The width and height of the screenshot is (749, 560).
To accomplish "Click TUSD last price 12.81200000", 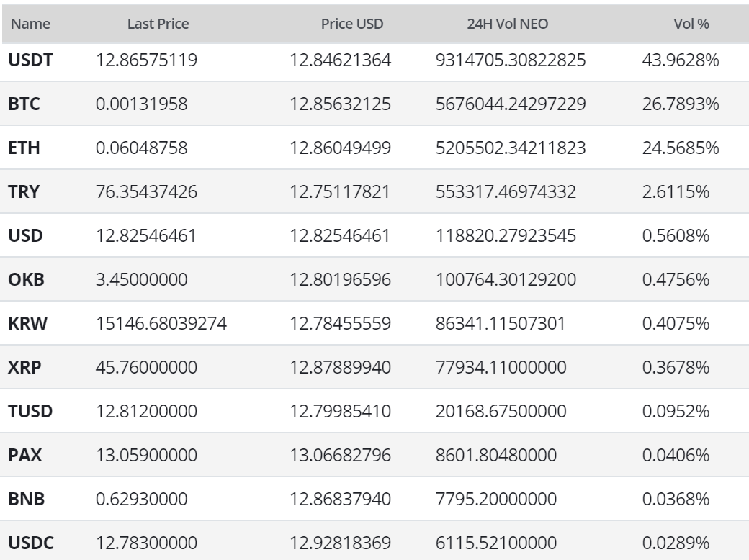I will coord(147,412).
